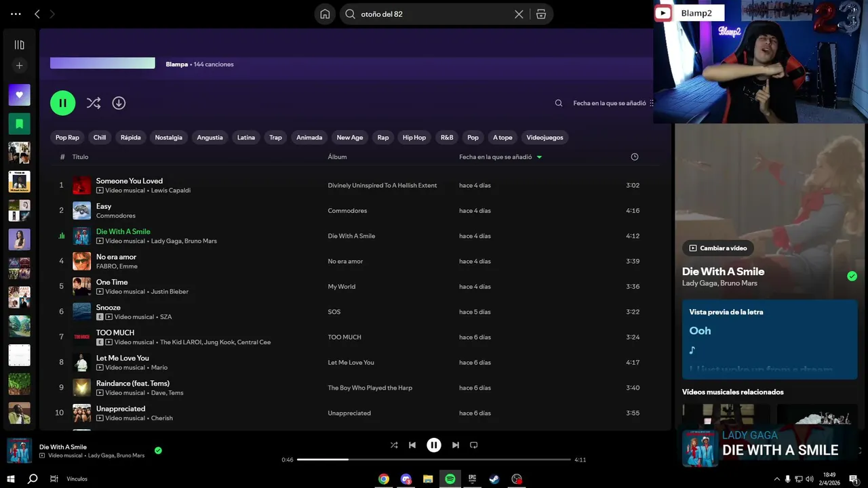The width and height of the screenshot is (868, 488).
Task: Open Steam from taskbar
Action: [494, 479]
